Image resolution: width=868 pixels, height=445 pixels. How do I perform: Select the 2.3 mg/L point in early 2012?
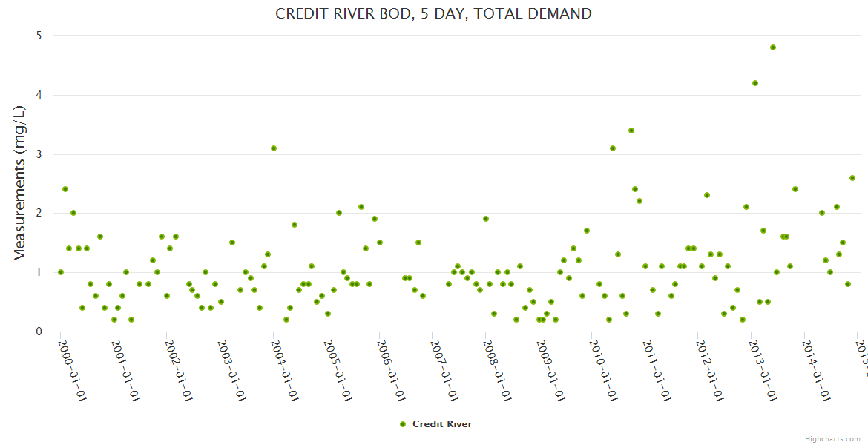[707, 195]
